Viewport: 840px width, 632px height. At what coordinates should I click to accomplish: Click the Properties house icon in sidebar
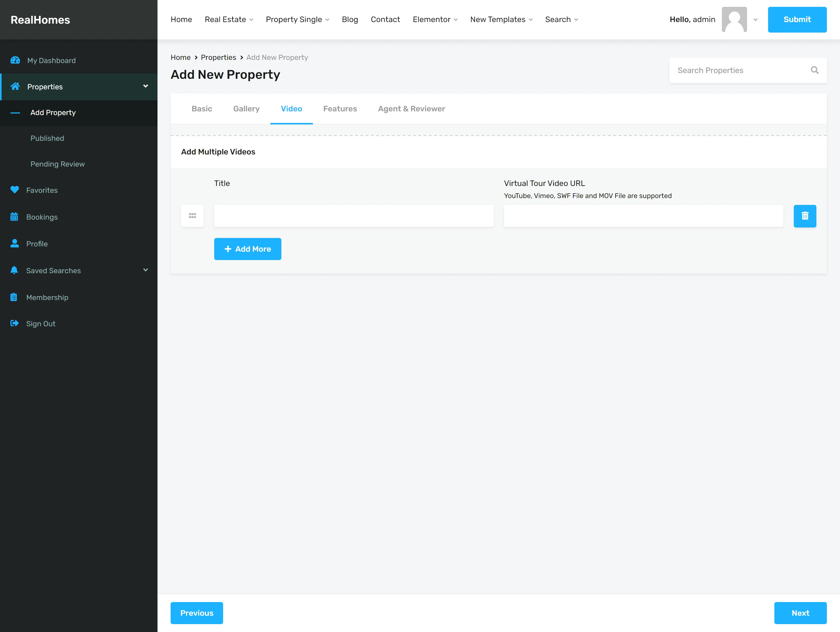tap(15, 86)
